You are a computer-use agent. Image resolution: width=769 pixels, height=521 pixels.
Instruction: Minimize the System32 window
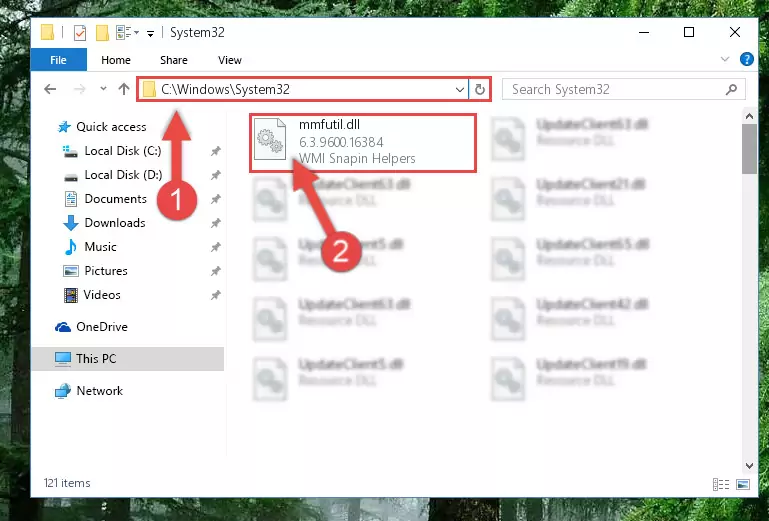tap(644, 32)
